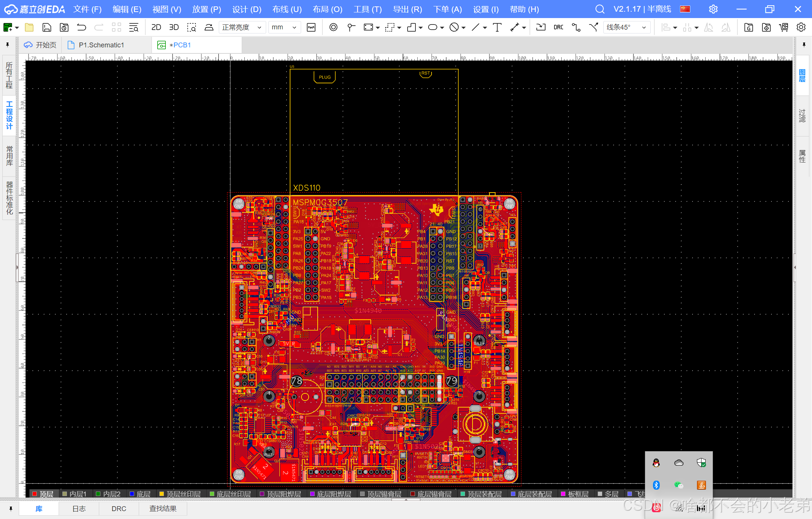Open the 常用库 left sidebar panel
This screenshot has width=812, height=519.
(9, 155)
